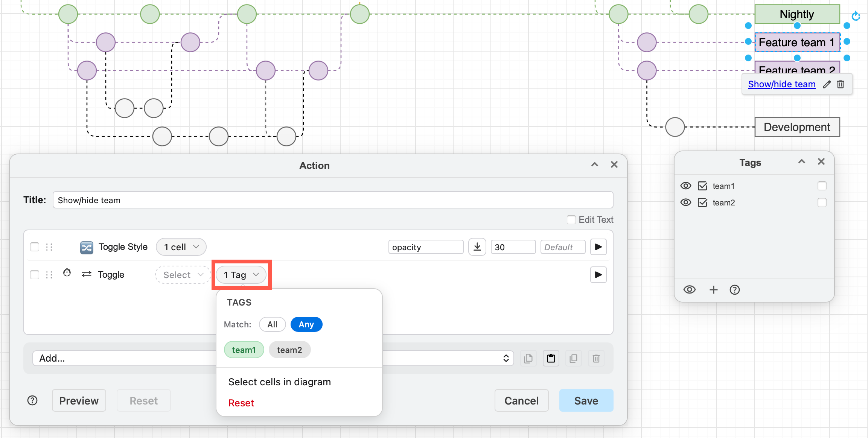Click the help icon in Tags panel
Screen dimensions: 868x438
[735, 290]
